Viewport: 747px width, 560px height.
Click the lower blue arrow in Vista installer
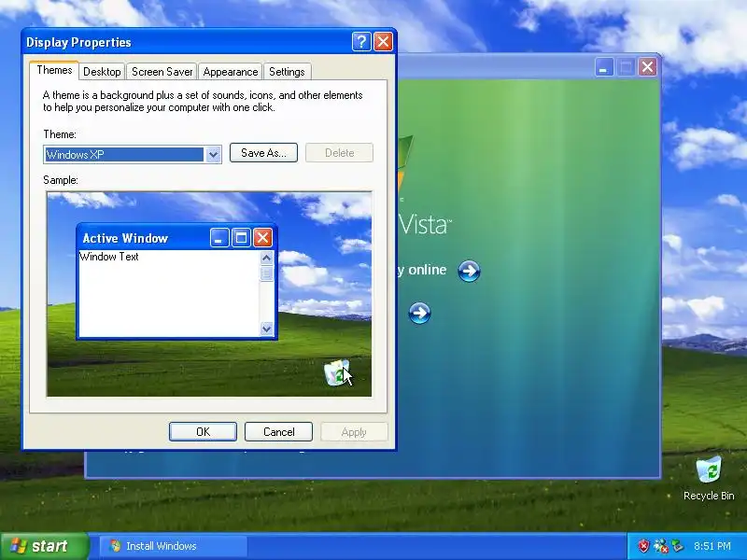(419, 313)
